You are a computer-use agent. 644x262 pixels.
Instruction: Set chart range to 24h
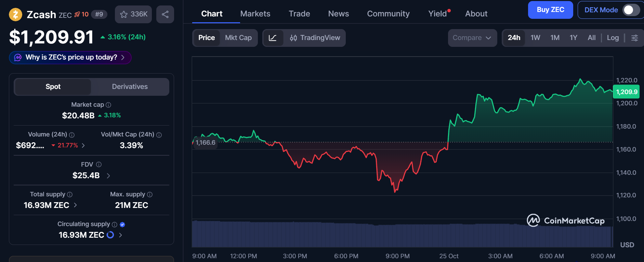pyautogui.click(x=514, y=38)
